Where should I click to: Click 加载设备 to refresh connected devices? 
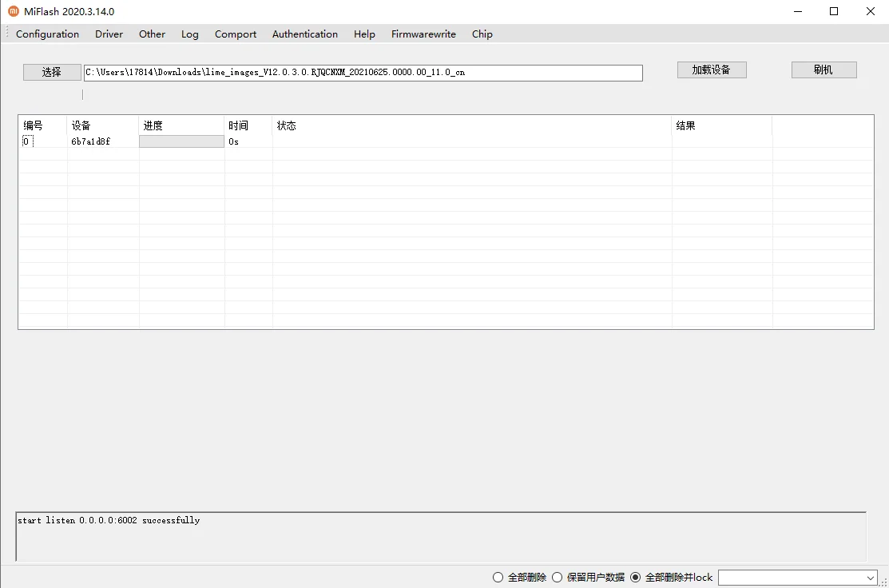tap(711, 70)
